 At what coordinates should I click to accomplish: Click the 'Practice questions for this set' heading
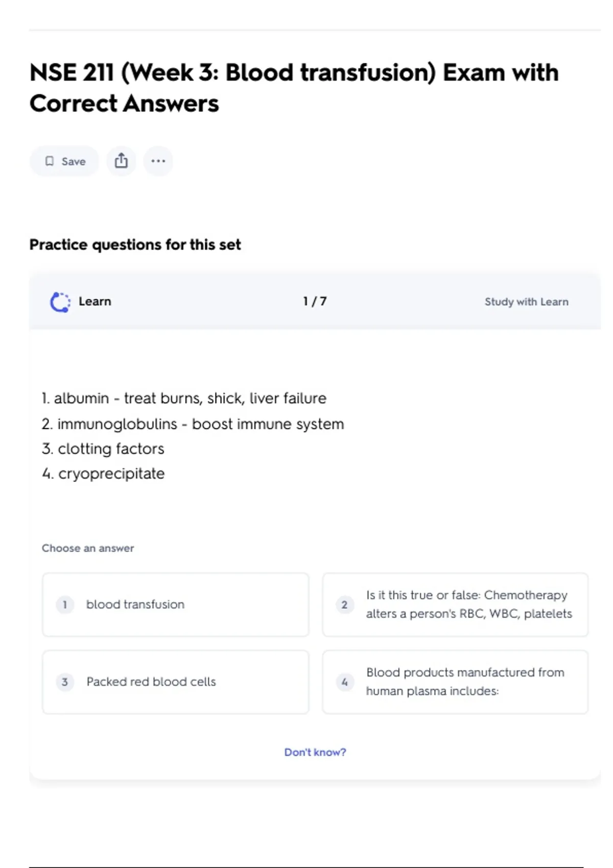click(135, 245)
